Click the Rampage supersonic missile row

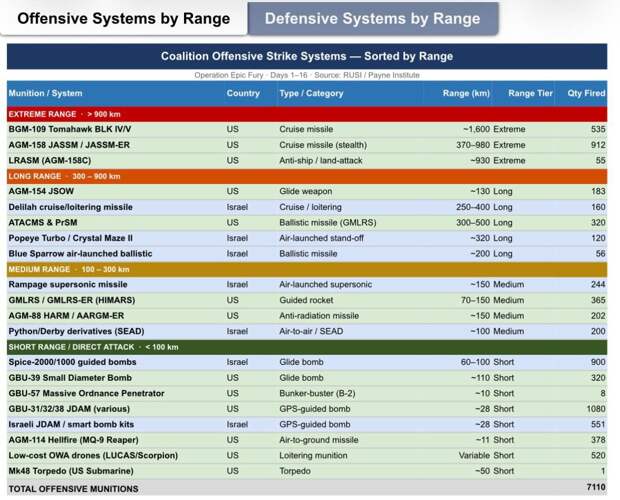(67, 285)
